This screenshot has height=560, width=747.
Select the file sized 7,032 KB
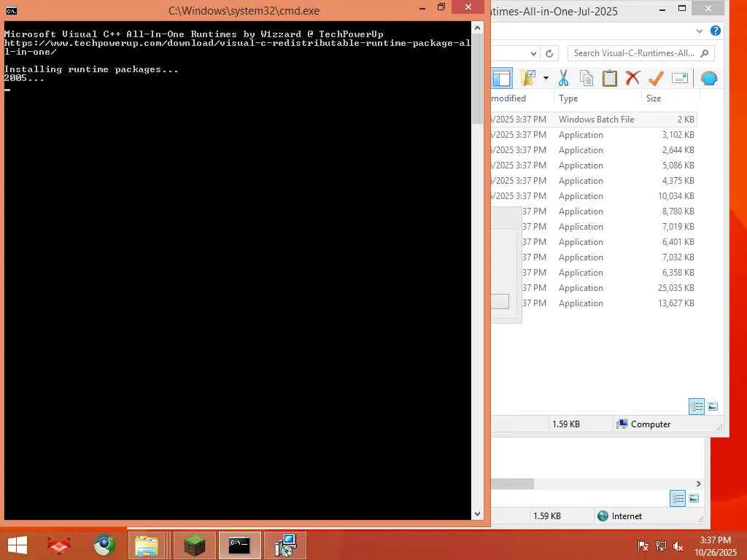coord(609,257)
